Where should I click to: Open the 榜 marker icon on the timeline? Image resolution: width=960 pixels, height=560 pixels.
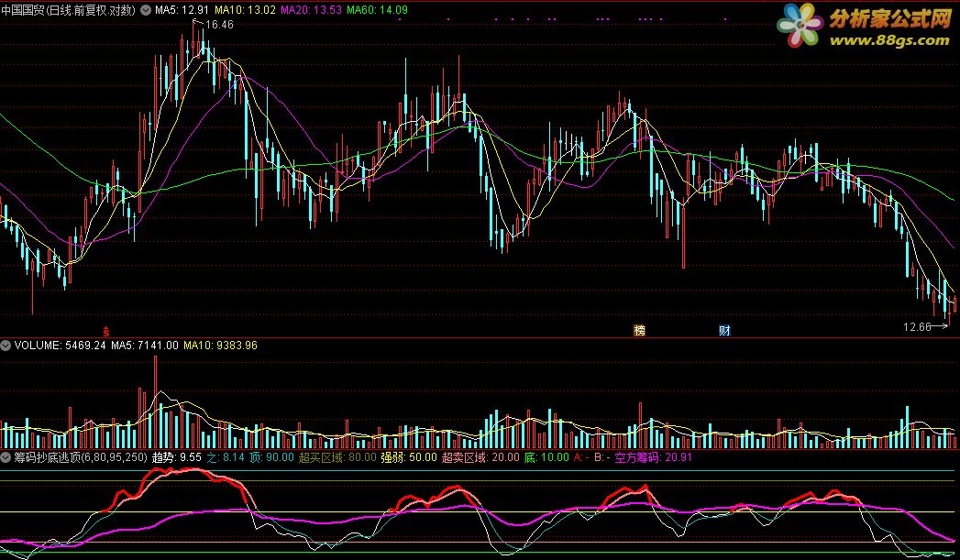(x=639, y=331)
